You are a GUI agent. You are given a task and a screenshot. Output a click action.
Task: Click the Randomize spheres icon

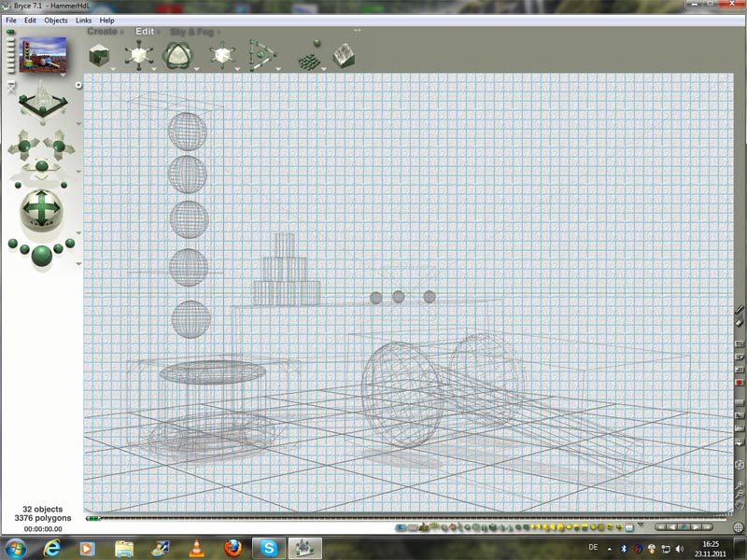coord(310,56)
